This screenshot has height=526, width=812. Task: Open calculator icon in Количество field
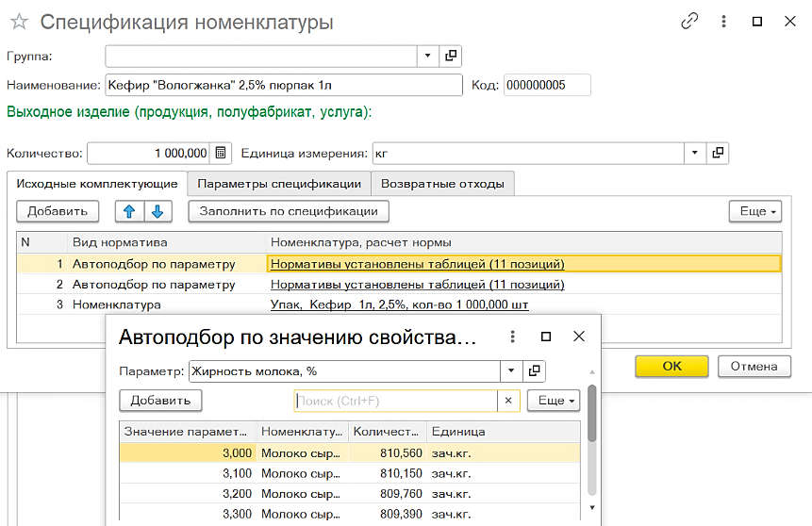pos(221,154)
